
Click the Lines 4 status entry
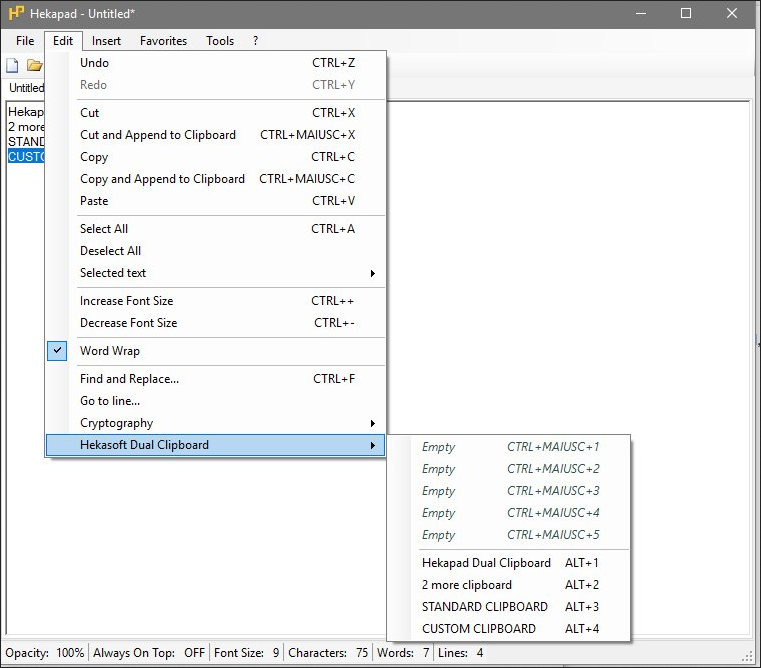click(x=461, y=653)
